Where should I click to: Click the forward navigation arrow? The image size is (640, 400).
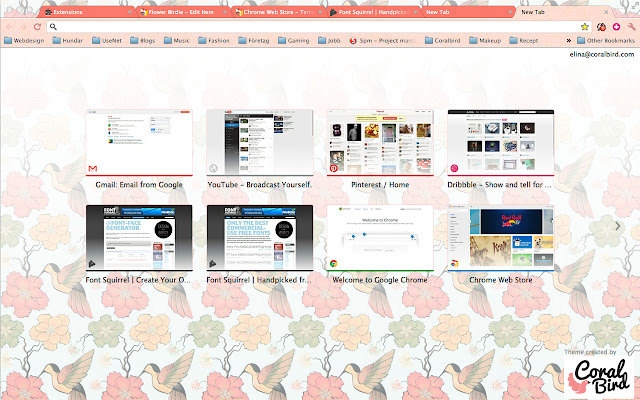(x=23, y=27)
